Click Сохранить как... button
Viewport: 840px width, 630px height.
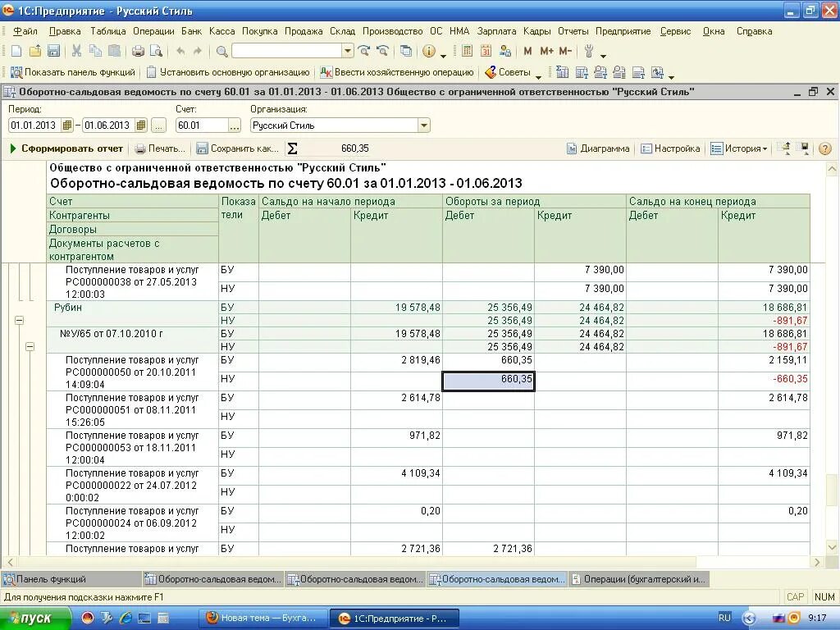[237, 148]
